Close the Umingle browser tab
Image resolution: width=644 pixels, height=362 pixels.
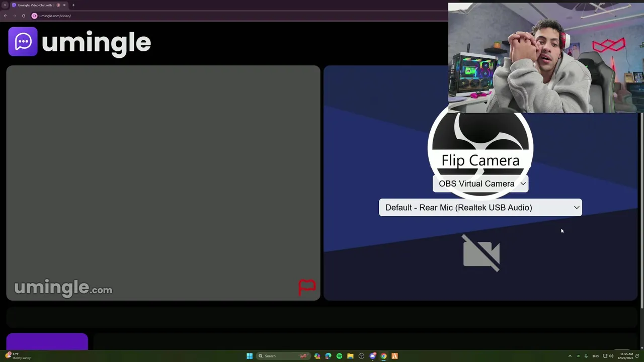tap(64, 5)
